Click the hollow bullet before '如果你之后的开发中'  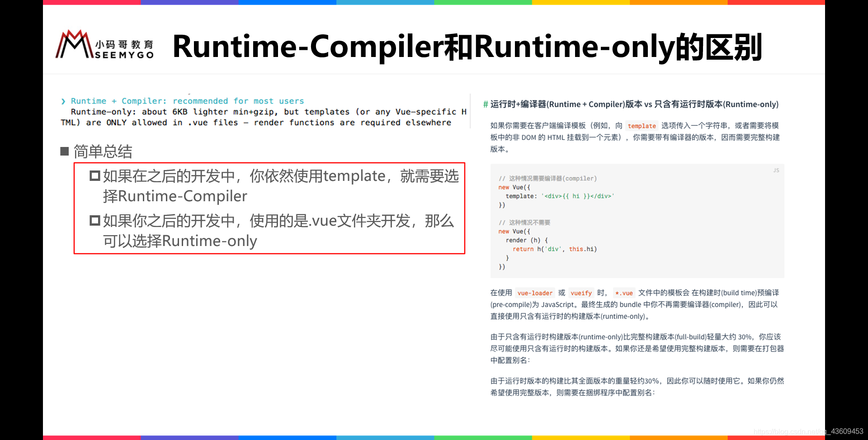point(94,220)
